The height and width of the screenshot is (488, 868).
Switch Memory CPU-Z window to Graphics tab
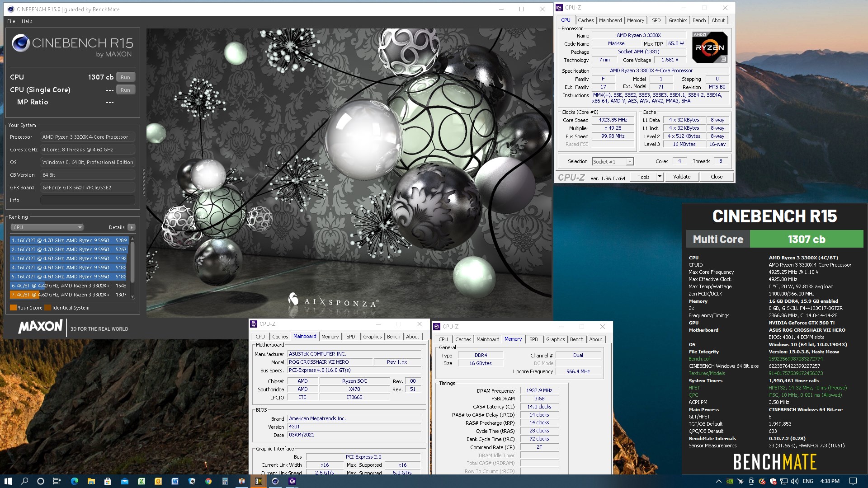click(555, 339)
